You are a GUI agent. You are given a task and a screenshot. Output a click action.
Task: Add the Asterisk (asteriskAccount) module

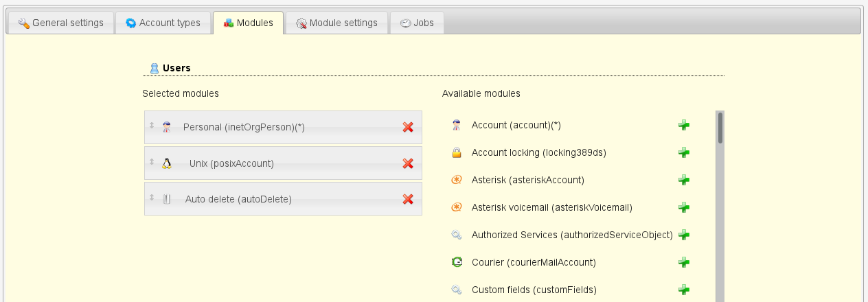(683, 180)
